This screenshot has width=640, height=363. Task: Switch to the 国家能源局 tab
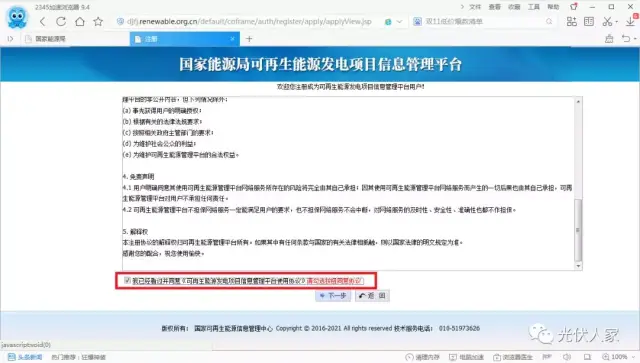pyautogui.click(x=76, y=39)
